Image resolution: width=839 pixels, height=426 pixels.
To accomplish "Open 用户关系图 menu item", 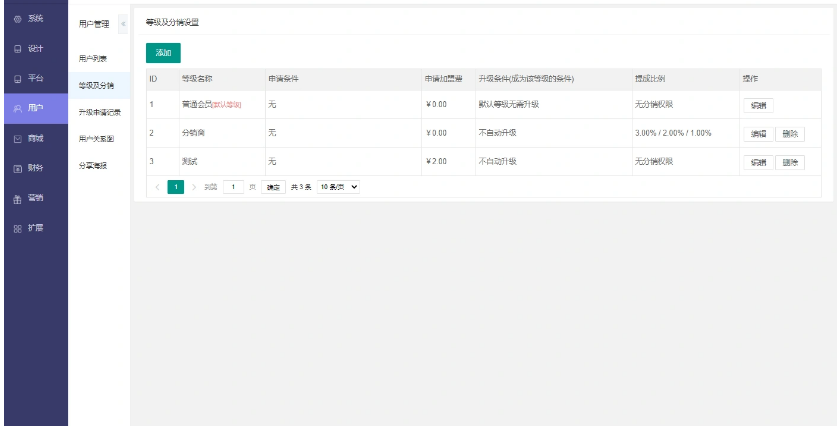I will pos(96,139).
